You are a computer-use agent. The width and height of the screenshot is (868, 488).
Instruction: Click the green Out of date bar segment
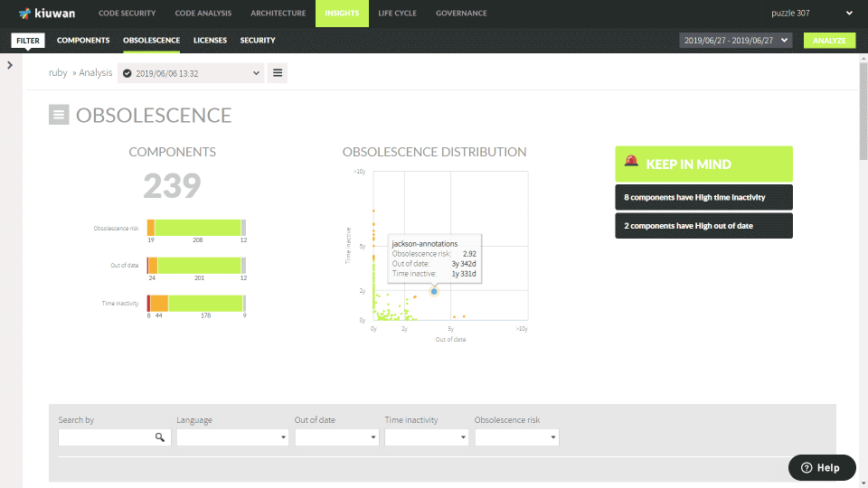tap(199, 265)
